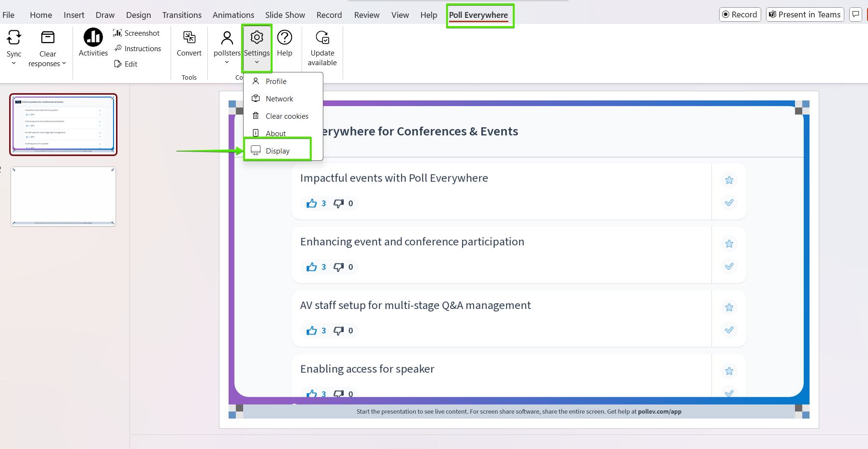
Task: Click the pollev.com/app help link
Action: tap(660, 412)
